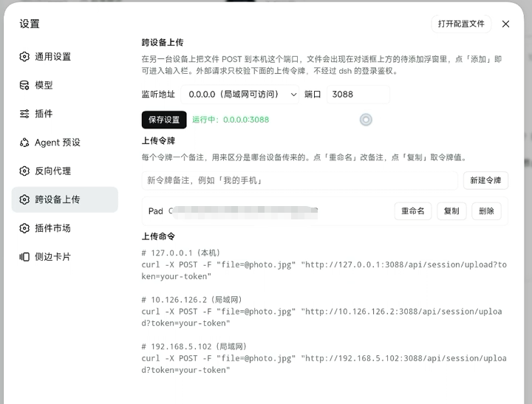The height and width of the screenshot is (404, 532).
Task: Open the Agent 预设 section
Action: pyautogui.click(x=65, y=143)
